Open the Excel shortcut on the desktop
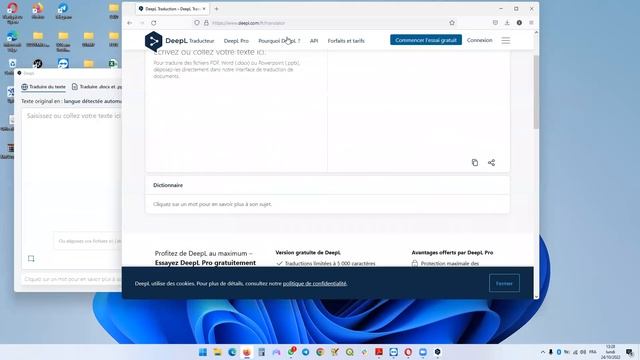This screenshot has width=640, height=360. (x=113, y=64)
